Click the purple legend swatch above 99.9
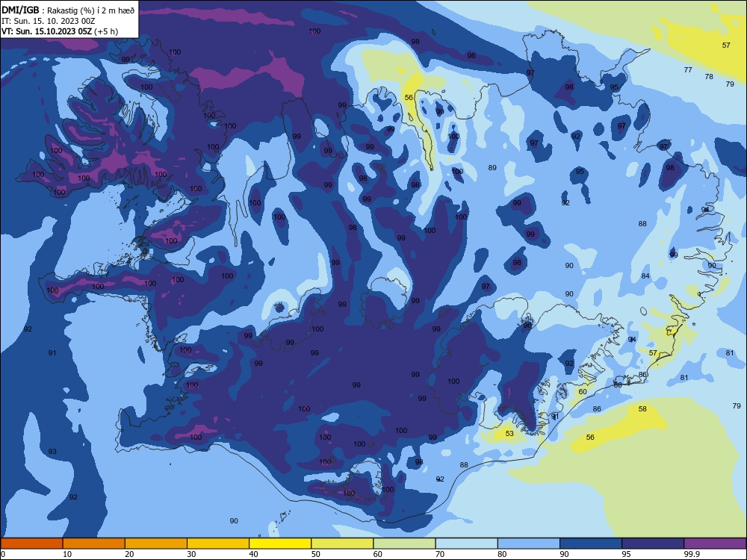 click(x=715, y=544)
